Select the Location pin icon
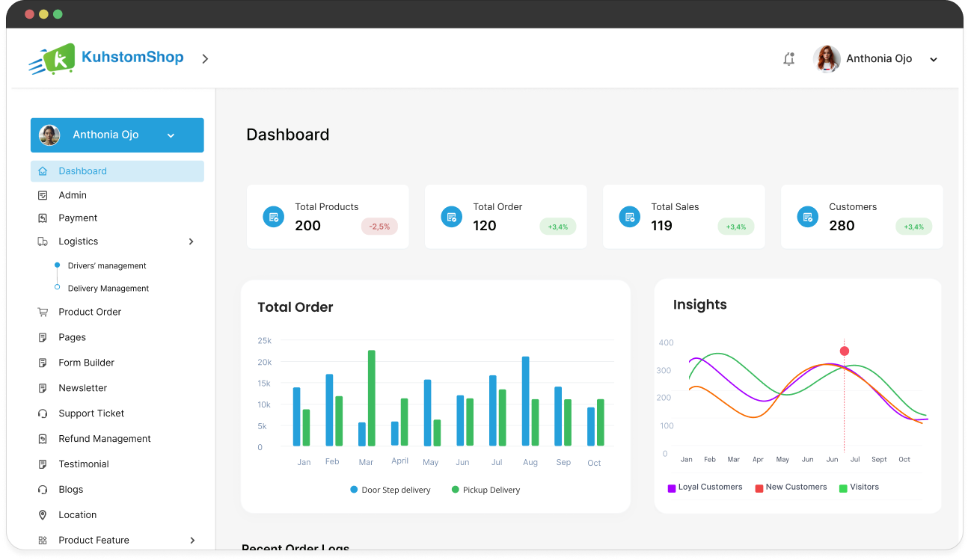The width and height of the screenshot is (968, 560). [44, 514]
